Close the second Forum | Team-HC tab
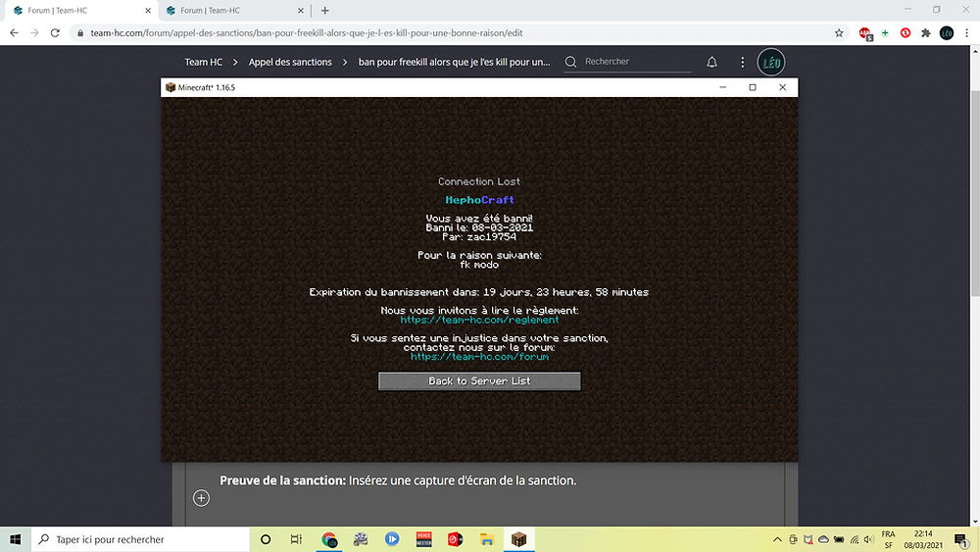 coord(300,11)
